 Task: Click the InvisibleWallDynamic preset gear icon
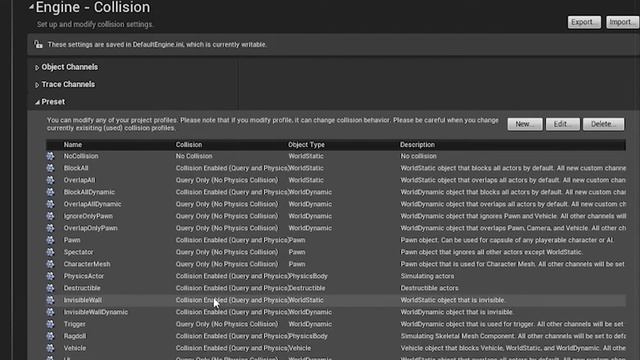[x=50, y=312]
